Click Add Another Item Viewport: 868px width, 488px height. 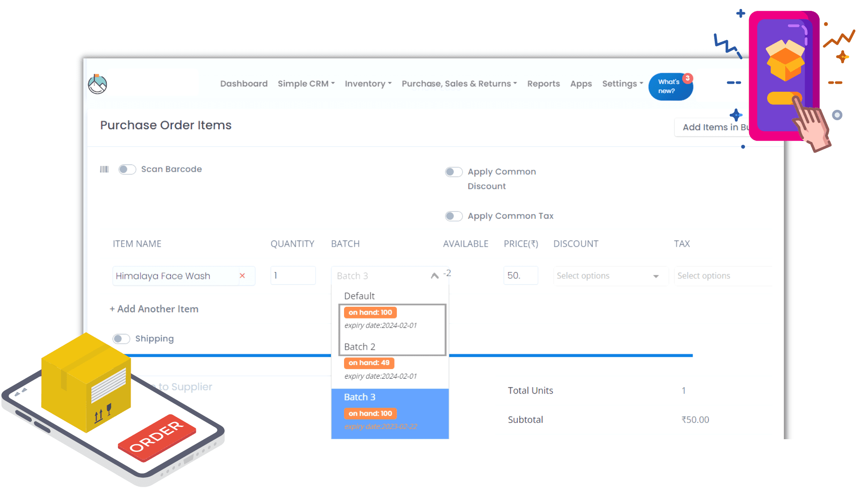154,309
